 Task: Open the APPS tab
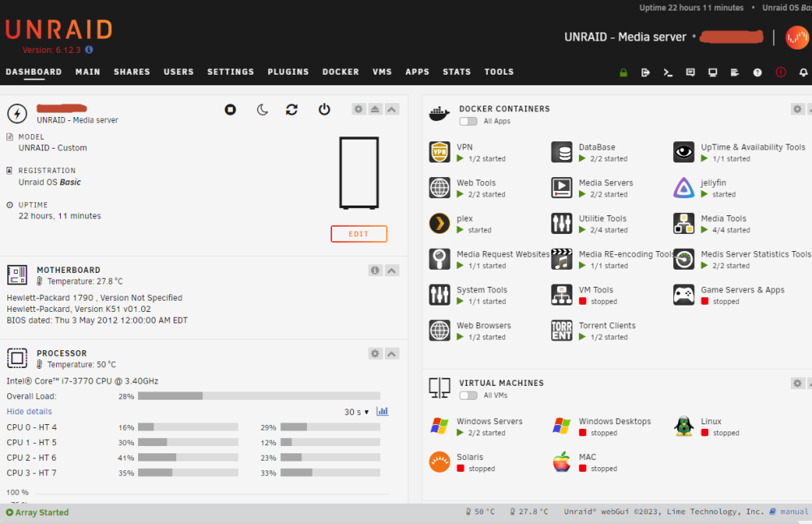point(417,72)
